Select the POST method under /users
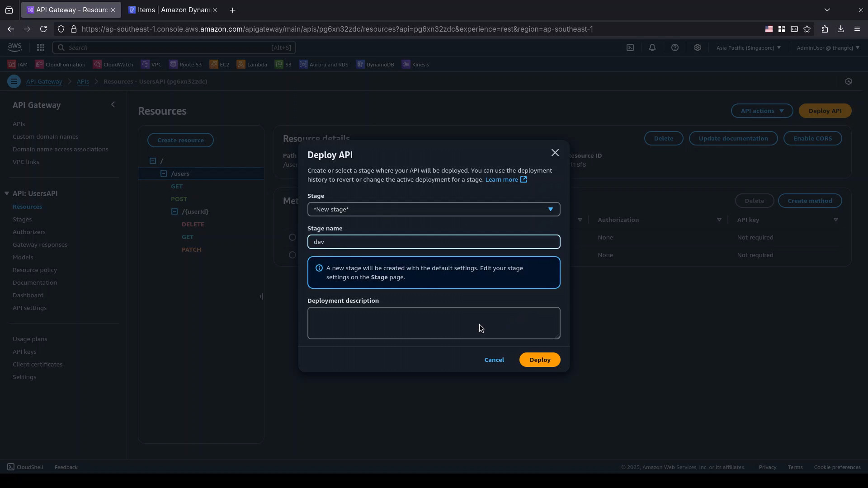The width and height of the screenshot is (868, 488). point(179,199)
